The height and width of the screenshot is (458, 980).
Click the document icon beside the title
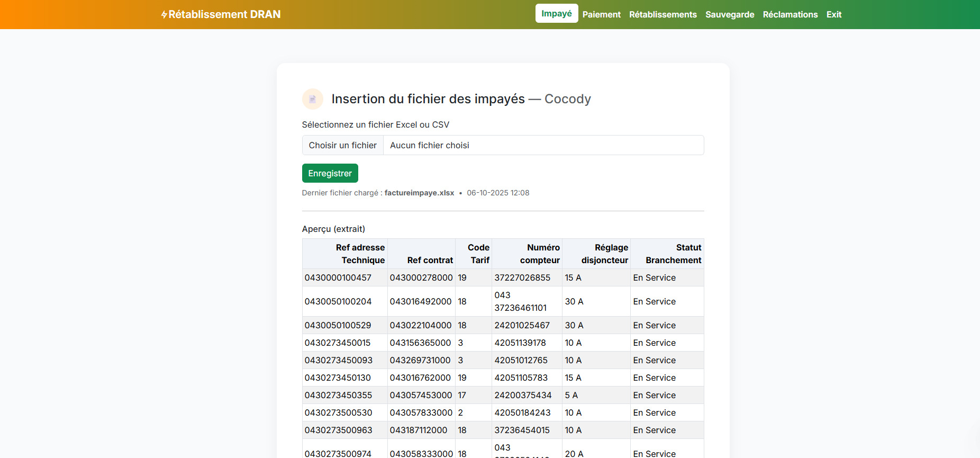(x=312, y=99)
